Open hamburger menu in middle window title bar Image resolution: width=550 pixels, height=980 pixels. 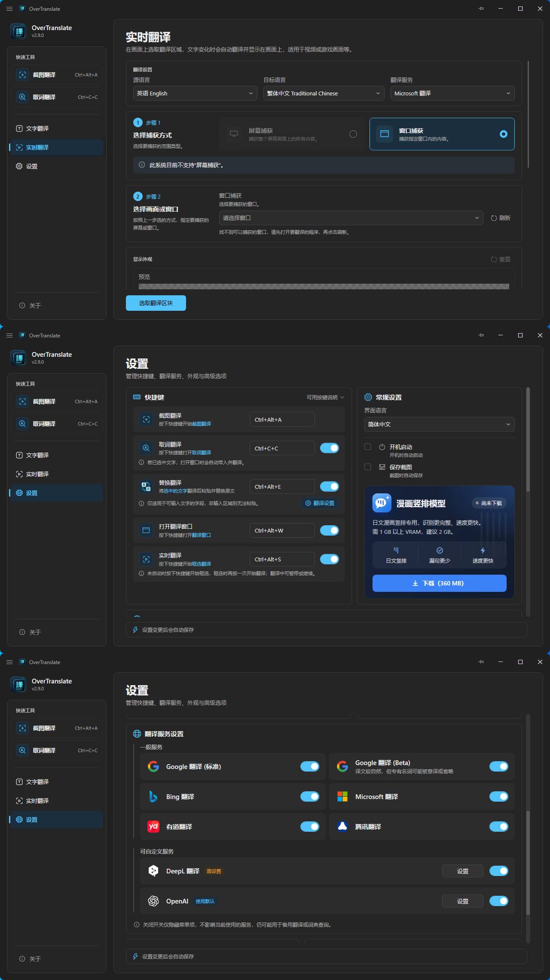pos(9,335)
